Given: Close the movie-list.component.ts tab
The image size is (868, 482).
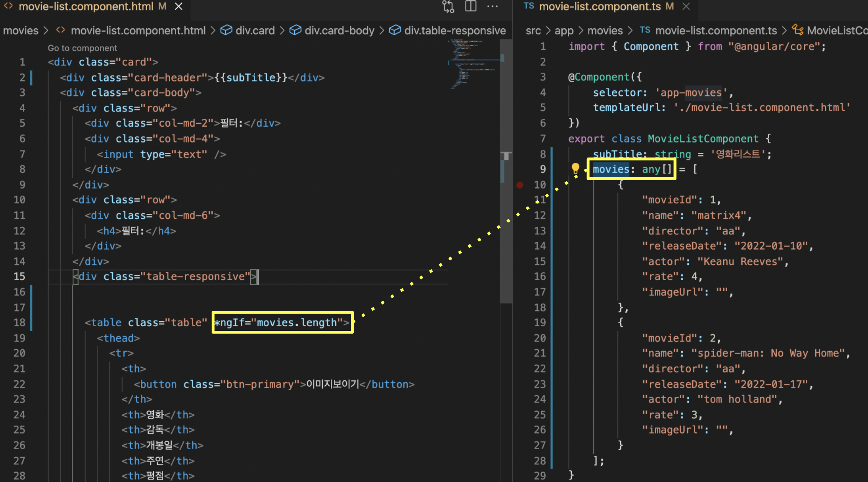Looking at the screenshot, I should 686,6.
